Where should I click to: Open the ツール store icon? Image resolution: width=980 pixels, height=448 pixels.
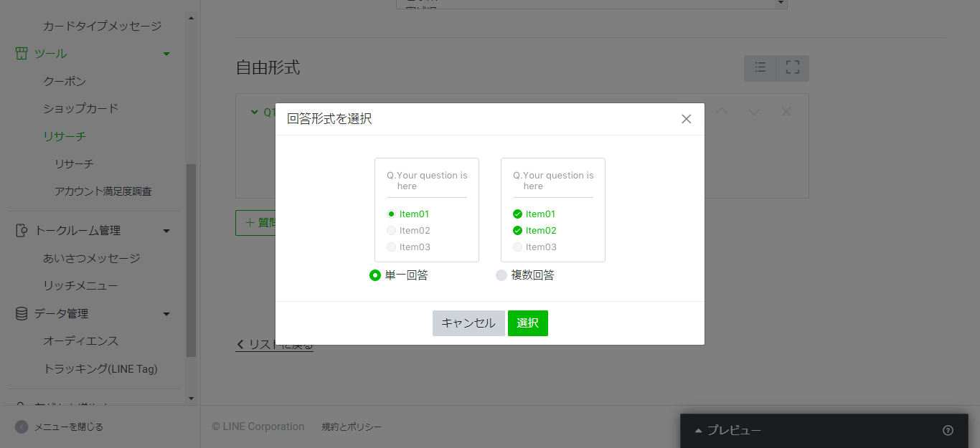click(x=22, y=54)
